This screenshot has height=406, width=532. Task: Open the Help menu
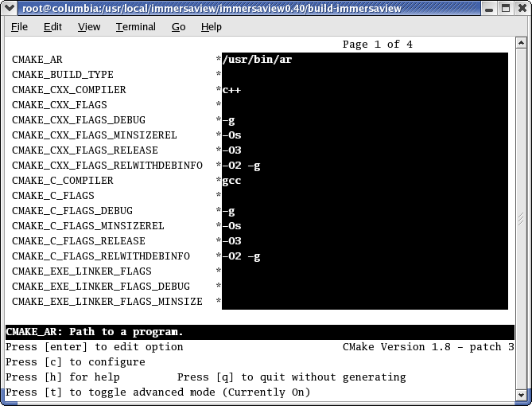pos(211,27)
